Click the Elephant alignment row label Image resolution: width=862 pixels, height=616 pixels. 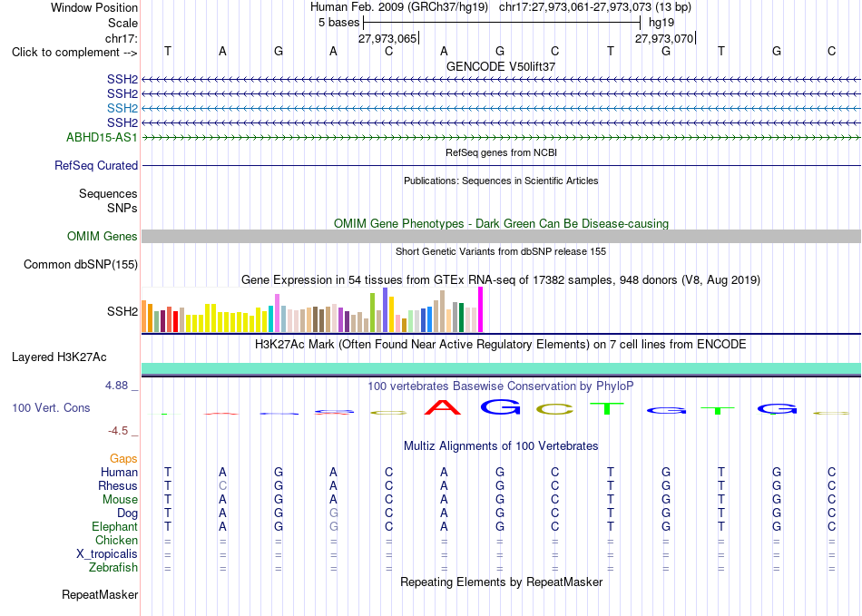(x=114, y=526)
